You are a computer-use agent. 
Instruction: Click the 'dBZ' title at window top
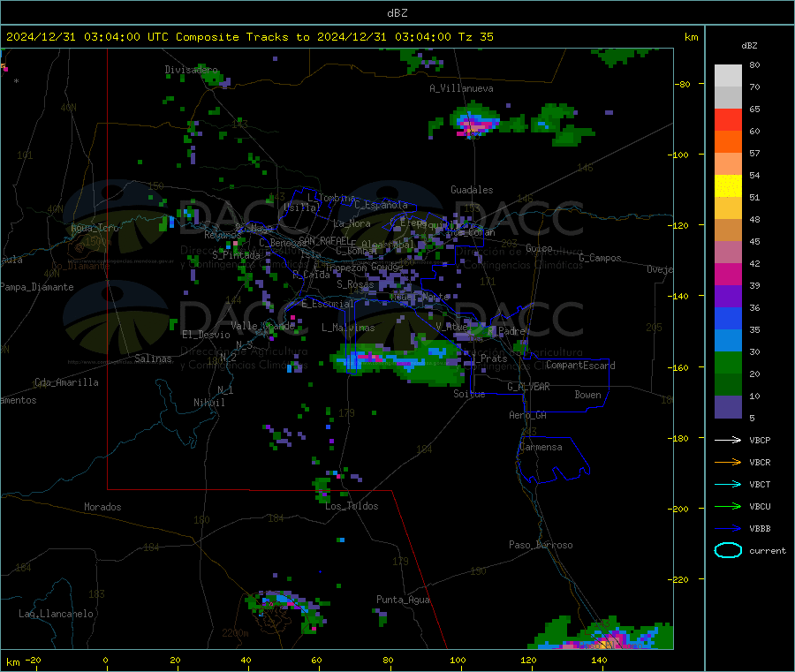[397, 13]
